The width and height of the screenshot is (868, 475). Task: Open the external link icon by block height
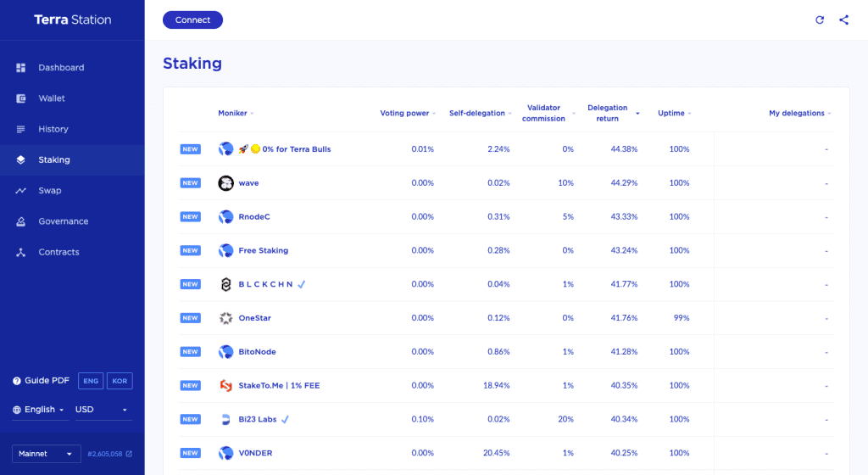[x=129, y=454]
